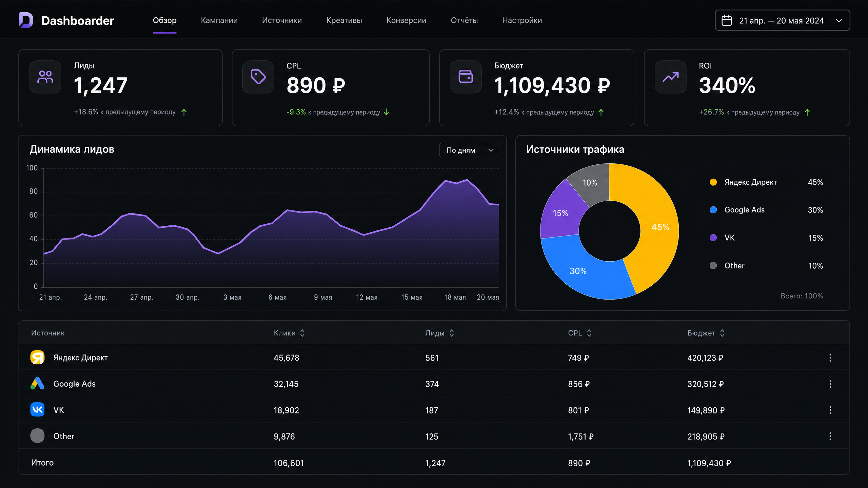This screenshot has height=488, width=868.
Task: Open the По дням grouping dropdown
Action: point(469,150)
